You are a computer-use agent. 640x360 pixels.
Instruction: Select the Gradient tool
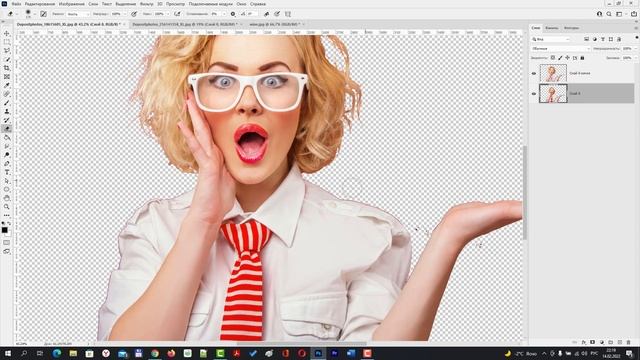[x=7, y=138]
